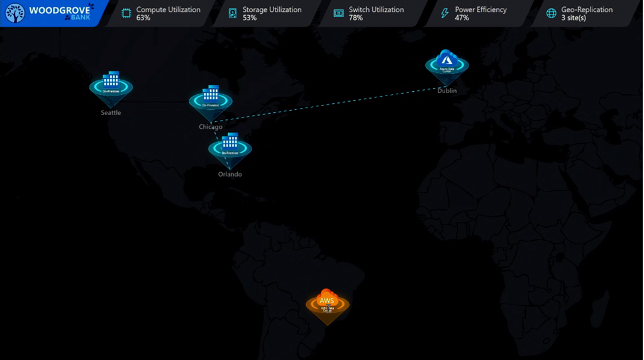Select the Compute Utilization chip icon
The height and width of the screenshot is (360, 644).
(126, 14)
